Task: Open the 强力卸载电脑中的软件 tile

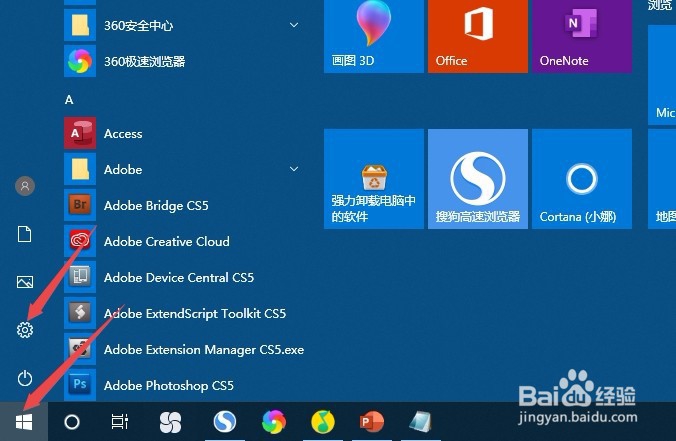Action: pyautogui.click(x=374, y=179)
